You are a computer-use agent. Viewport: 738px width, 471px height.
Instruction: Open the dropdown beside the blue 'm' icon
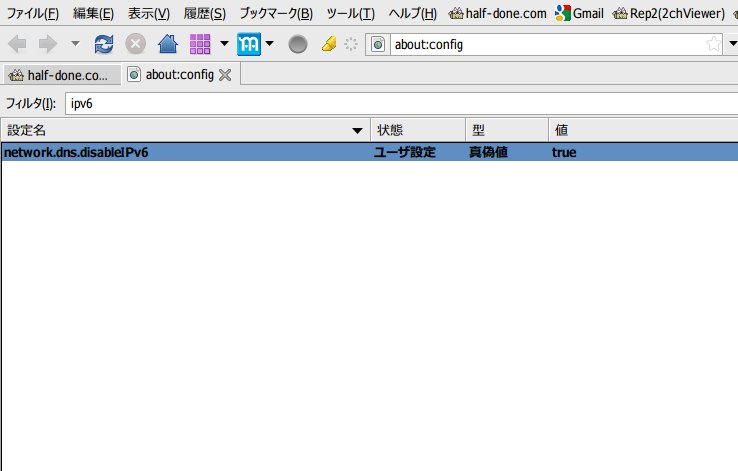(x=270, y=44)
